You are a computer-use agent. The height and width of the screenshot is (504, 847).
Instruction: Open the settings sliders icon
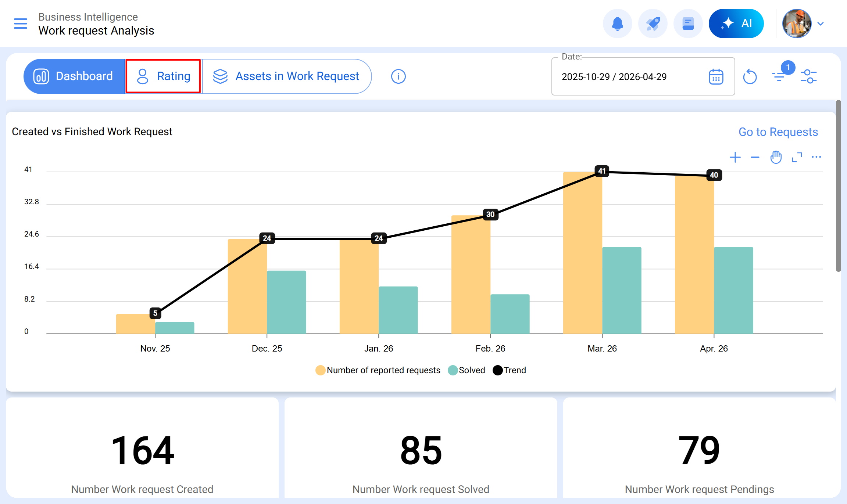tap(808, 76)
